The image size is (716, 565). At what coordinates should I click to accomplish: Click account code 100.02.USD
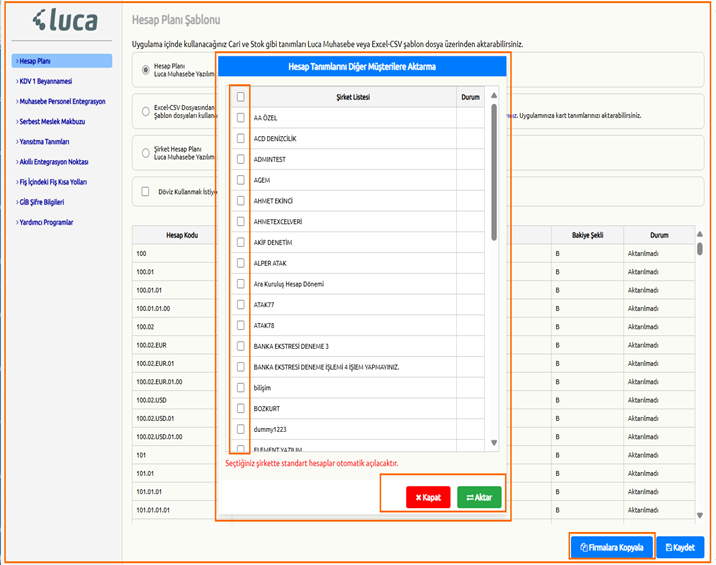point(151,400)
